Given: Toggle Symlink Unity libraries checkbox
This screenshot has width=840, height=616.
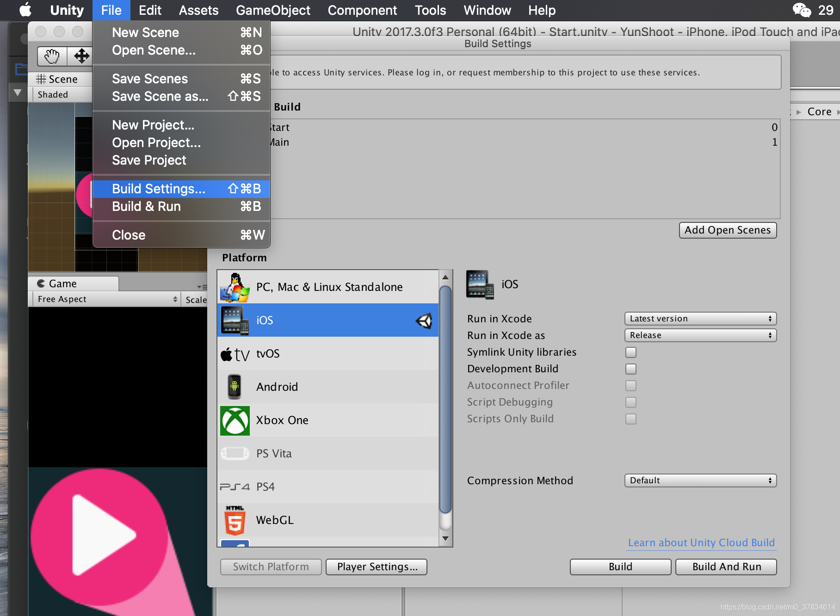Looking at the screenshot, I should point(631,352).
